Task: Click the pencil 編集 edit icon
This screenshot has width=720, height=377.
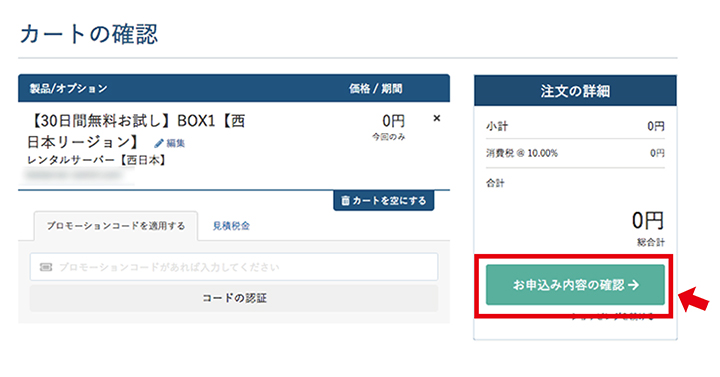Action: pos(159,144)
